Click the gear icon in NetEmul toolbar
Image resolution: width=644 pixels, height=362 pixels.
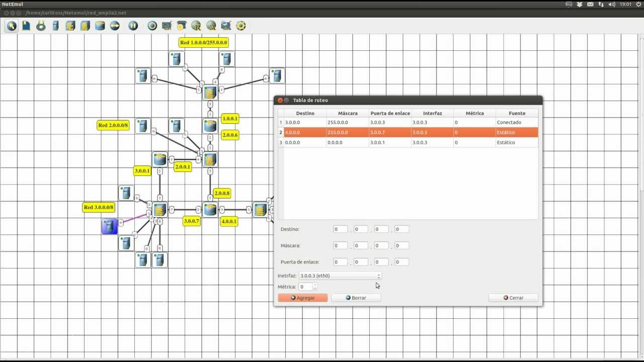pyautogui.click(x=240, y=26)
